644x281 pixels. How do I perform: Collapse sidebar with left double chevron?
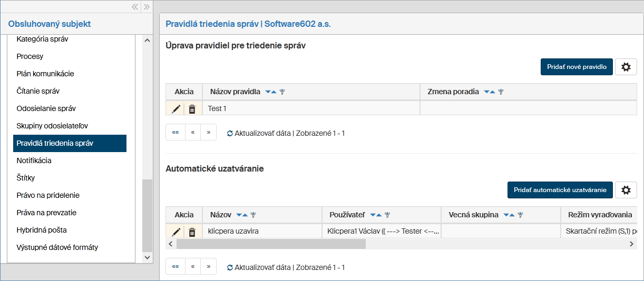click(x=135, y=7)
